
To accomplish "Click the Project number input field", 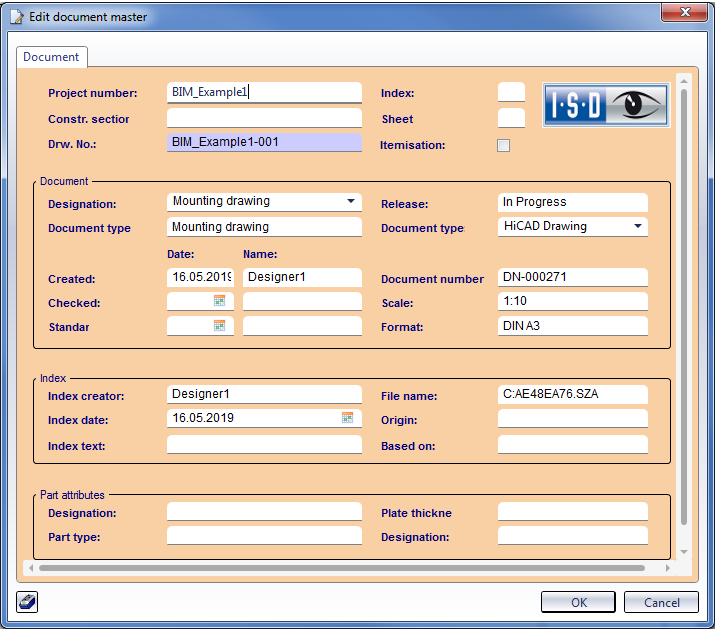I will point(264,92).
